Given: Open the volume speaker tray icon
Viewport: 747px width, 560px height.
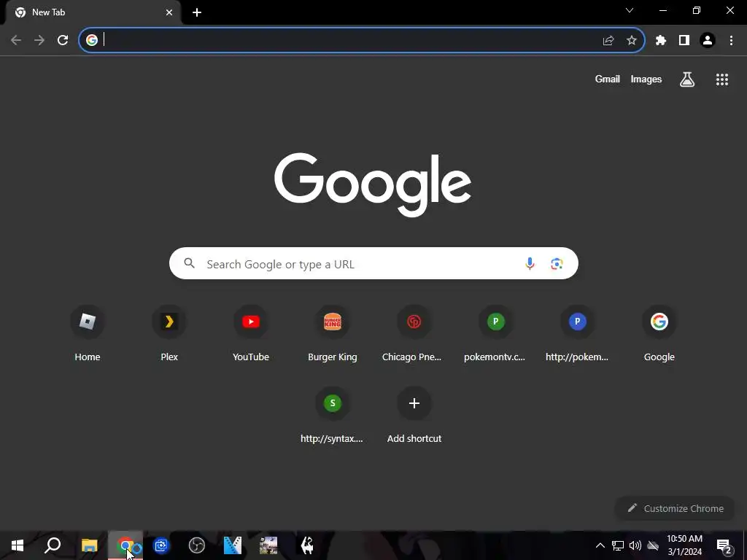Looking at the screenshot, I should point(635,545).
